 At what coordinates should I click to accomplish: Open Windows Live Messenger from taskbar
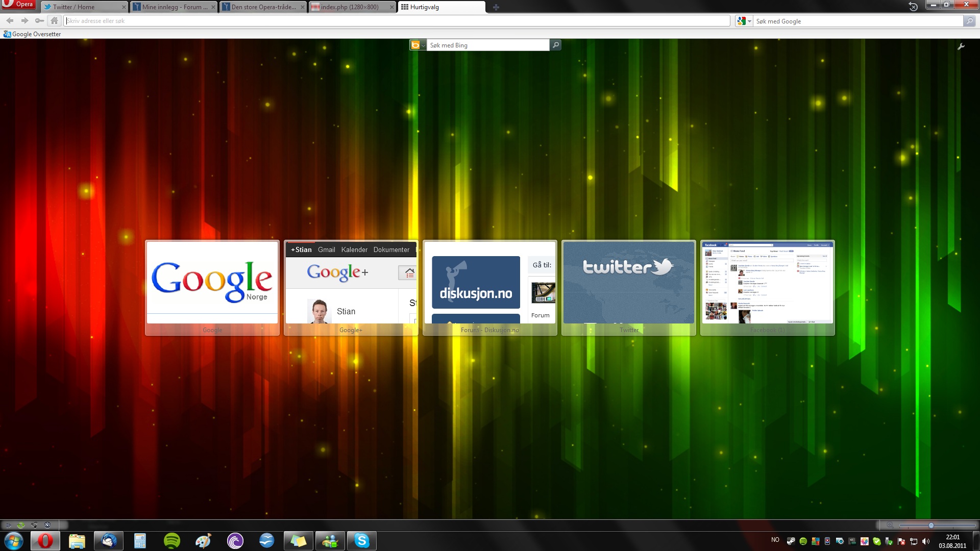pos(330,541)
